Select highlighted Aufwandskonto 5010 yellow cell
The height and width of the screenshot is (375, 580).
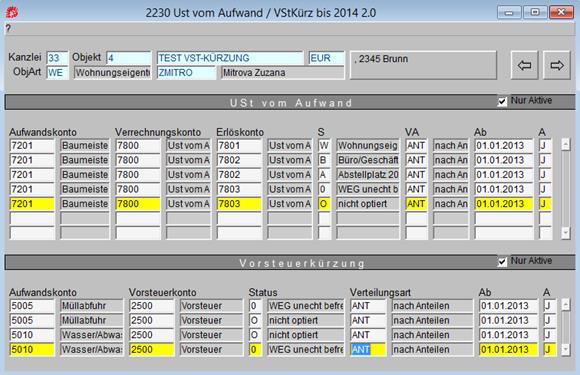pos(32,349)
